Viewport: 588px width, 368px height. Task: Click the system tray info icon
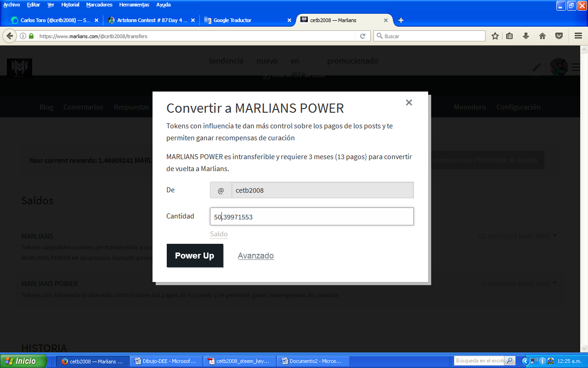(543, 361)
